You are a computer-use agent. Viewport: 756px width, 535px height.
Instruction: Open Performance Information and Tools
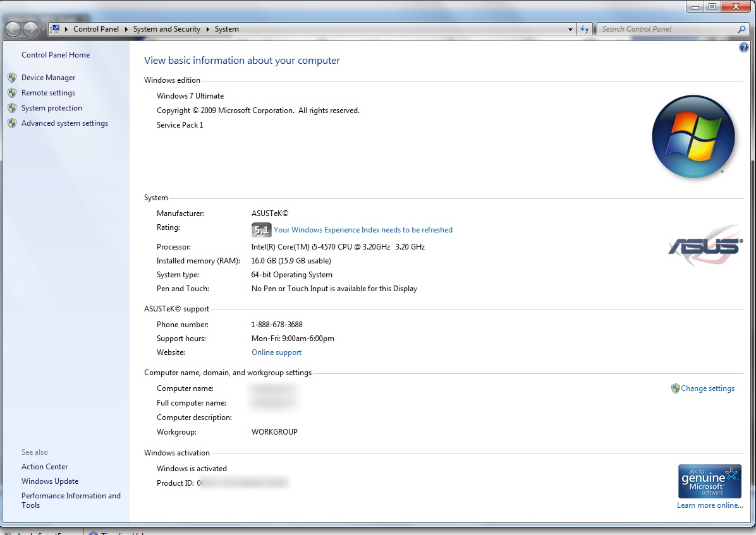click(x=71, y=500)
